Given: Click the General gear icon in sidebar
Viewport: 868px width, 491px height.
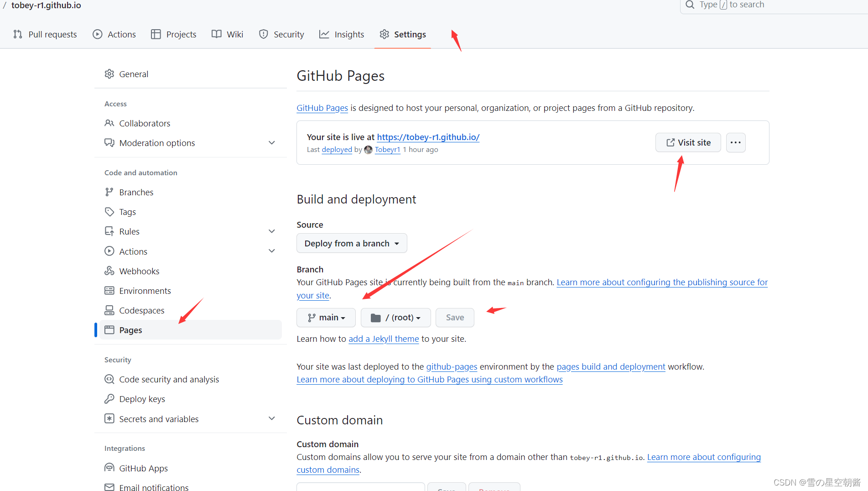Looking at the screenshot, I should (109, 74).
